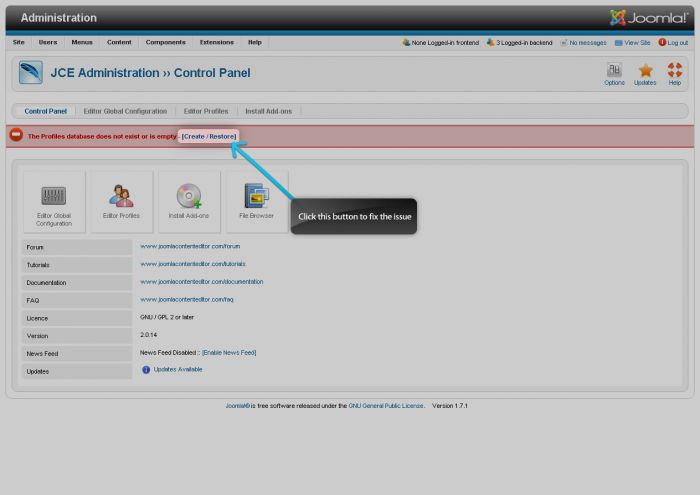
Task: Switch to Editor Global Configuration tab
Action: click(125, 111)
